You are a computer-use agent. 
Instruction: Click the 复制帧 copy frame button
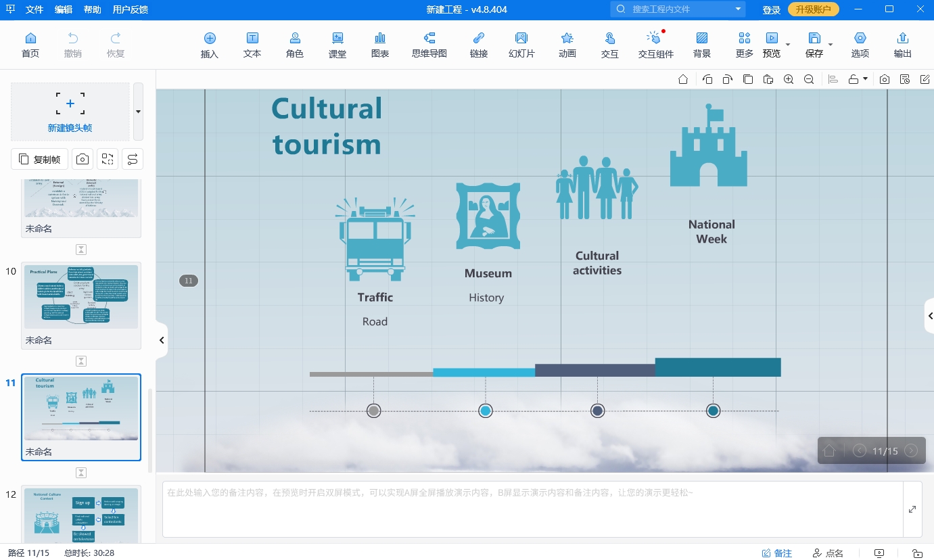point(40,159)
